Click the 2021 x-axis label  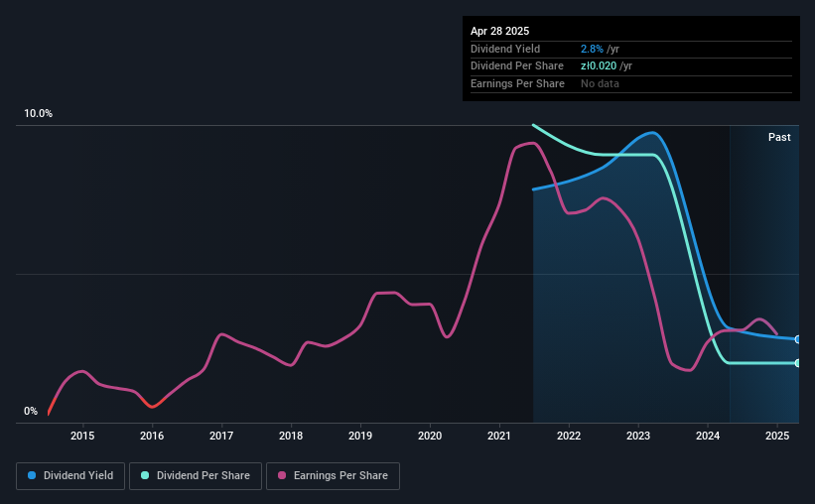pyautogui.click(x=499, y=436)
